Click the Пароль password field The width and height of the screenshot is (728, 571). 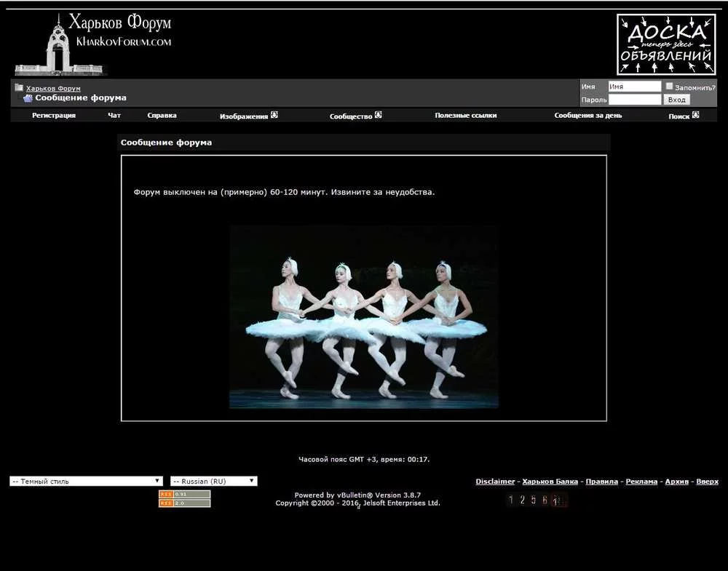(634, 100)
